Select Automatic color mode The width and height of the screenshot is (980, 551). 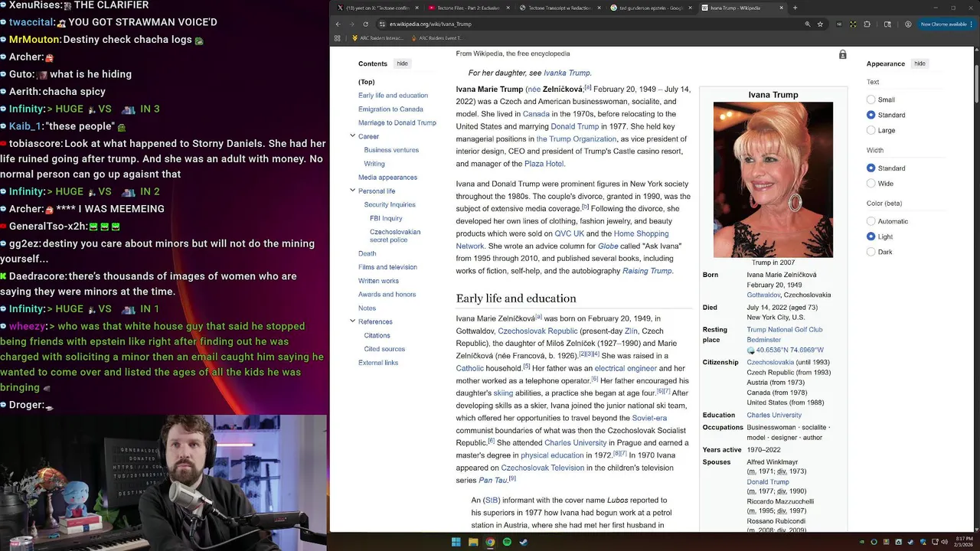(871, 221)
